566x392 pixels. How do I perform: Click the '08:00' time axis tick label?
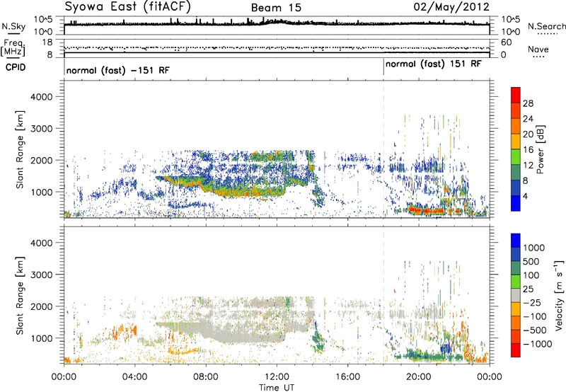pos(205,377)
